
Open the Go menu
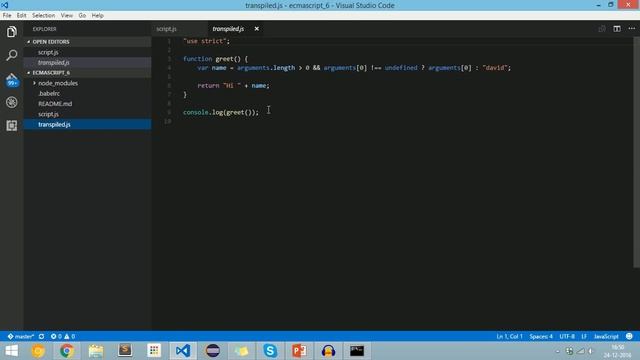point(82,15)
